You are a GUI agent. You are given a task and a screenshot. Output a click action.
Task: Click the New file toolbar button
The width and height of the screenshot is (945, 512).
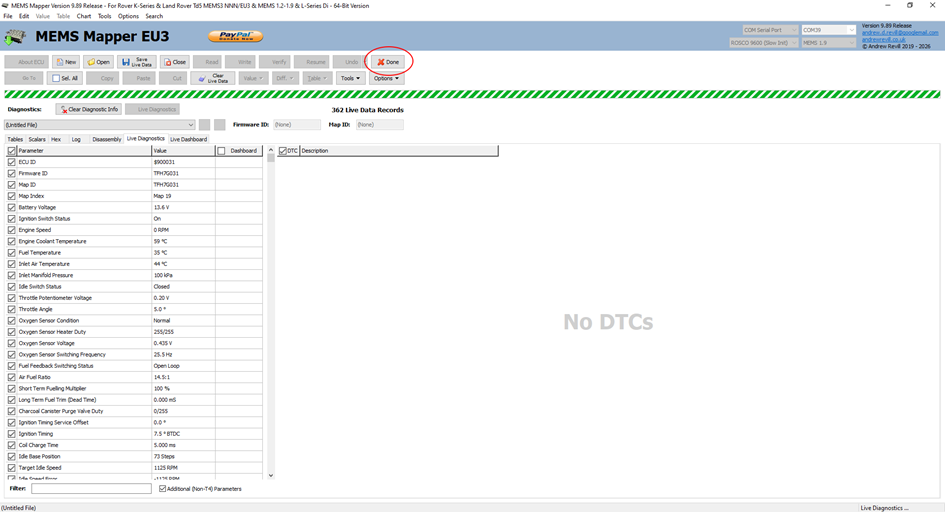click(66, 62)
